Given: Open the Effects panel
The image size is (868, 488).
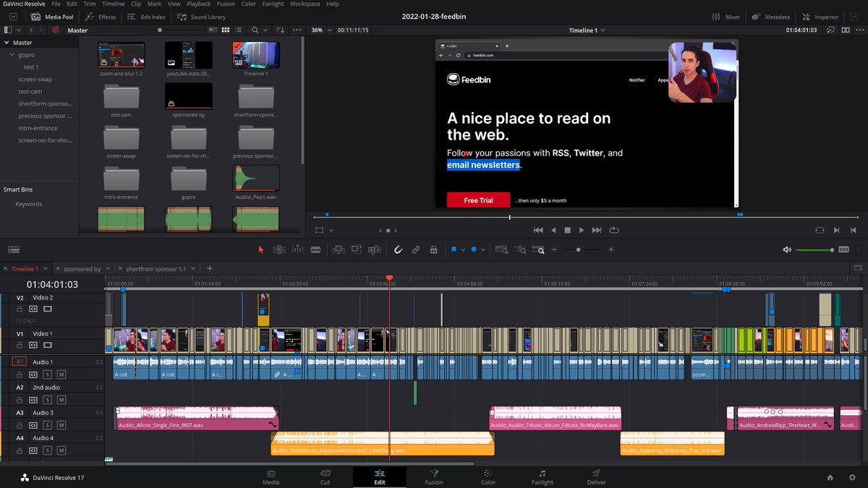Looking at the screenshot, I should coord(101,17).
